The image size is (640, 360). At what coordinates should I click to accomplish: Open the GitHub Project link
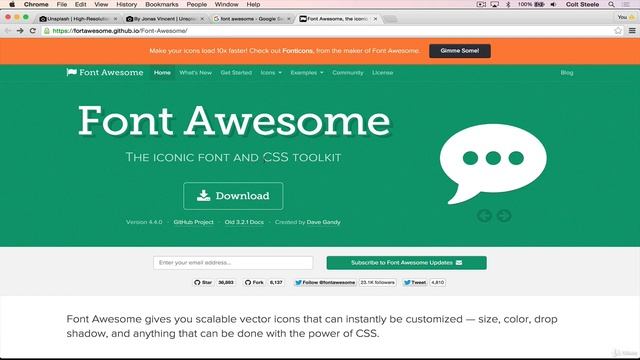pos(193,222)
